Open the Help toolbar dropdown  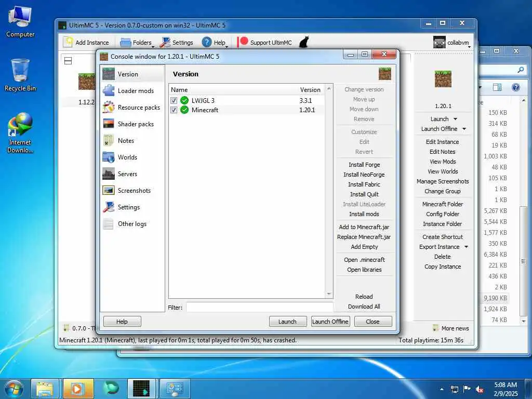(x=215, y=43)
